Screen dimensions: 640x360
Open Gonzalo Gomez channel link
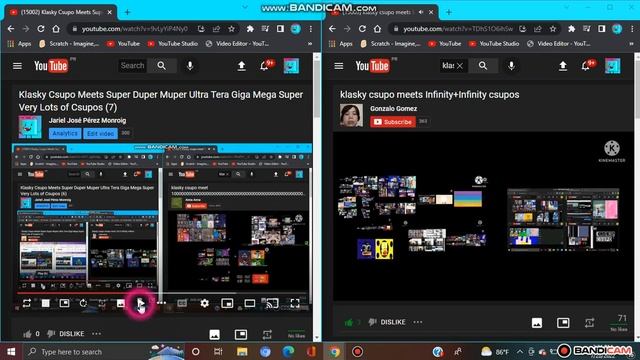(x=393, y=109)
